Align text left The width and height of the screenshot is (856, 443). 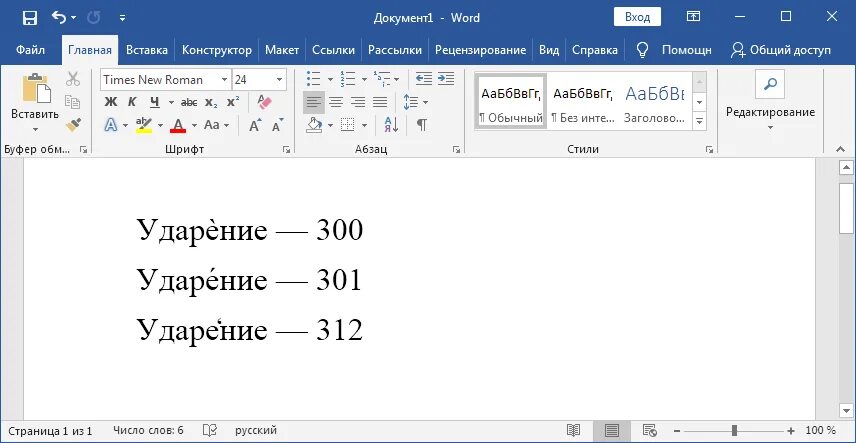tap(313, 102)
